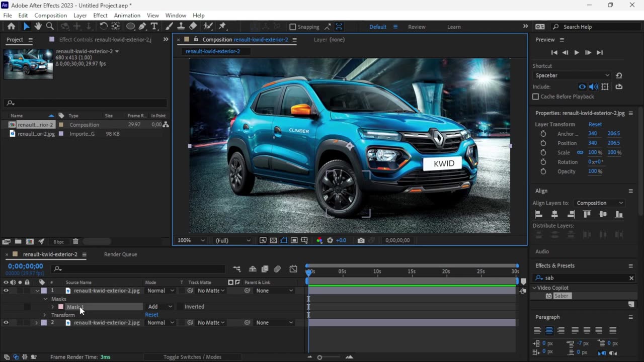Clear the effects search field
The image size is (644, 362).
point(631,278)
